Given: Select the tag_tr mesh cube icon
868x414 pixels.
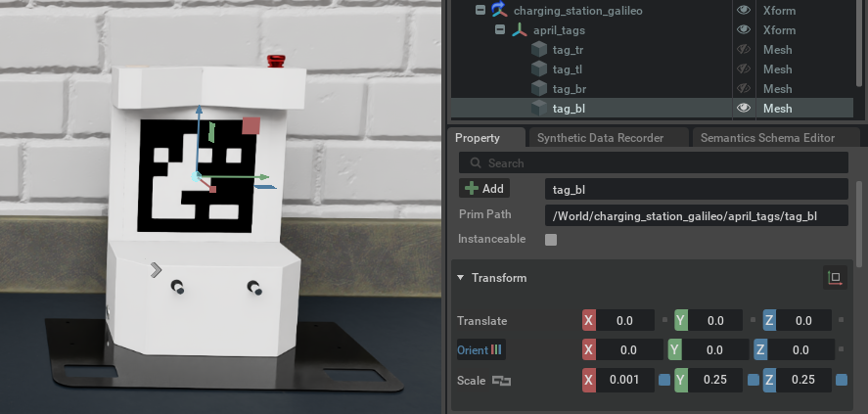Looking at the screenshot, I should [539, 50].
